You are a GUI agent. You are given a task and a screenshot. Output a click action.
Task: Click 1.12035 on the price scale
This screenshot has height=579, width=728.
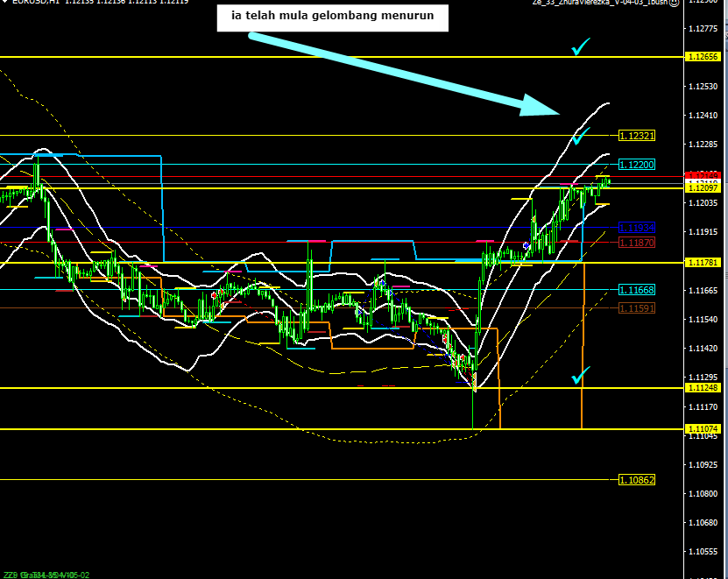pyautogui.click(x=703, y=203)
